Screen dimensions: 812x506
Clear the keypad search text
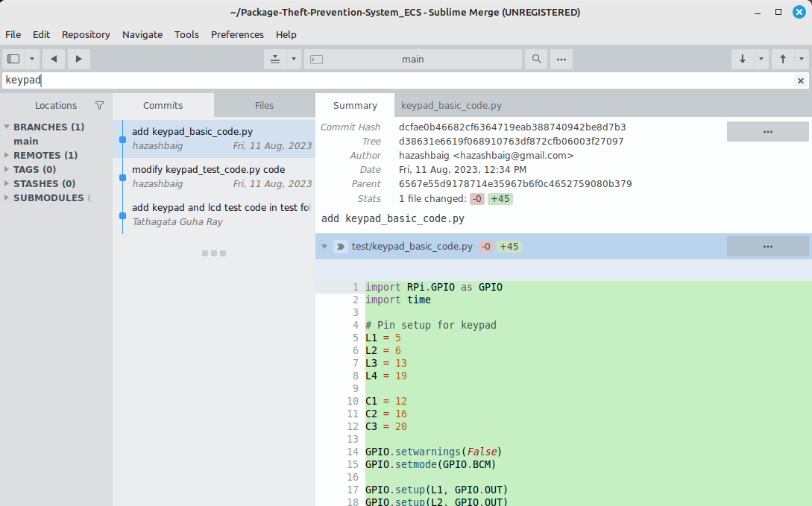[801, 80]
